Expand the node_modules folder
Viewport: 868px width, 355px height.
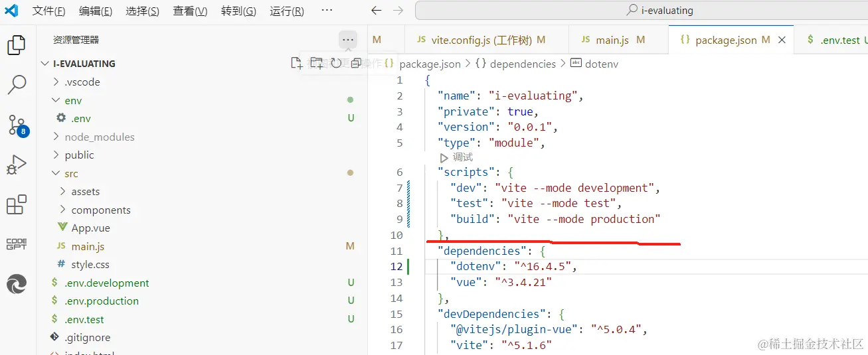pyautogui.click(x=56, y=137)
